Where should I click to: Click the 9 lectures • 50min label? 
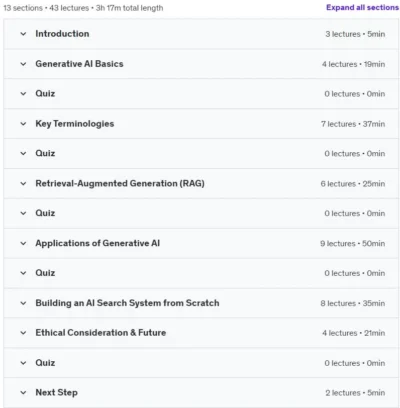coord(353,244)
